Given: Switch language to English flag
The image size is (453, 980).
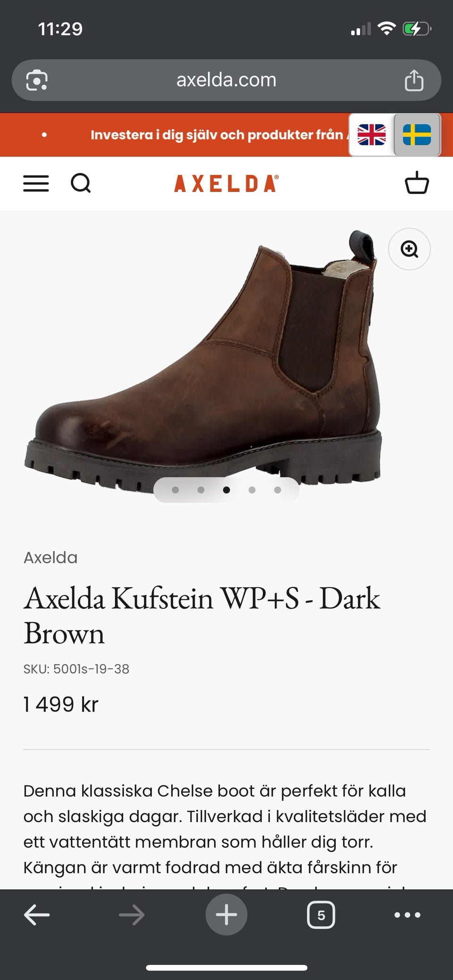Looking at the screenshot, I should click(371, 135).
